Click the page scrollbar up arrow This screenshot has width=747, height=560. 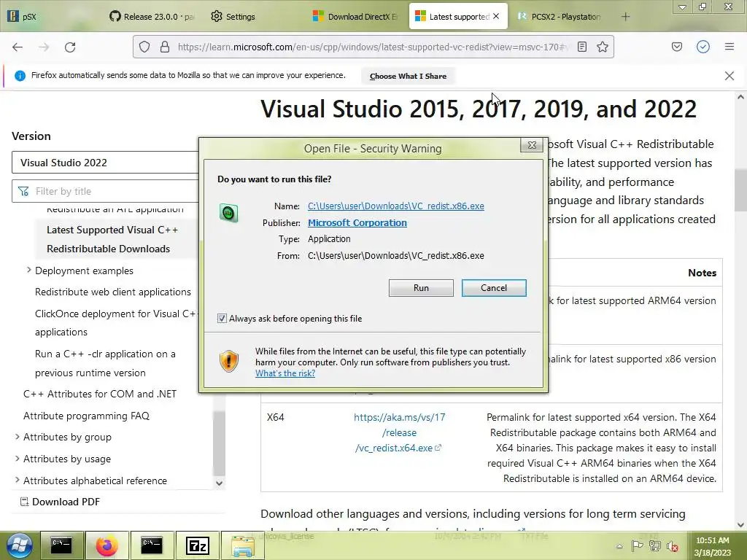coord(740,97)
